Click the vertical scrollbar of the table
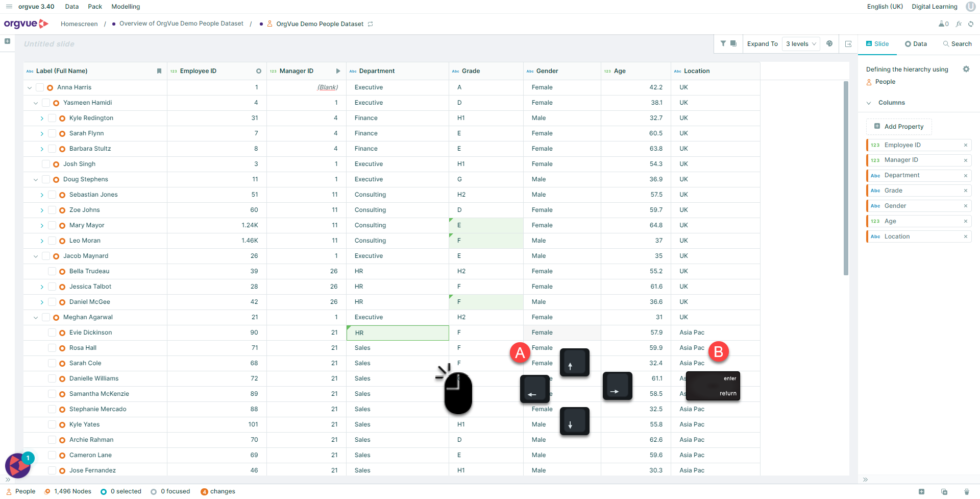980x499 pixels. click(x=846, y=179)
